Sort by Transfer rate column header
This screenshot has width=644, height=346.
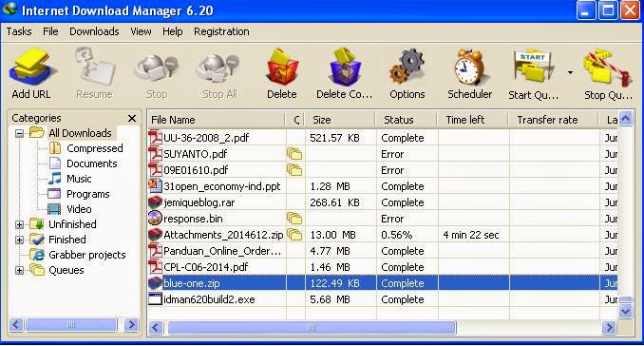click(553, 120)
